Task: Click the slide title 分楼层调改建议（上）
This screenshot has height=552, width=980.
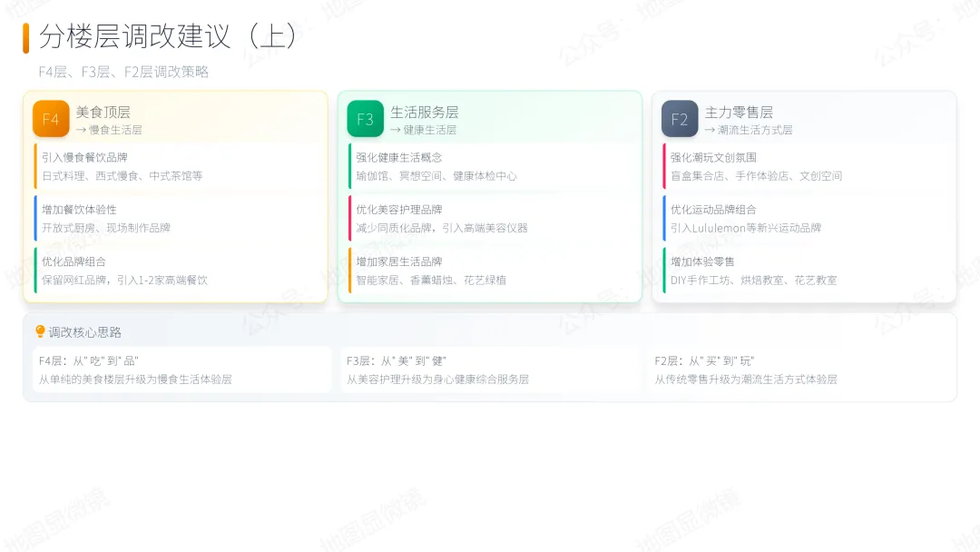Action: (x=169, y=36)
